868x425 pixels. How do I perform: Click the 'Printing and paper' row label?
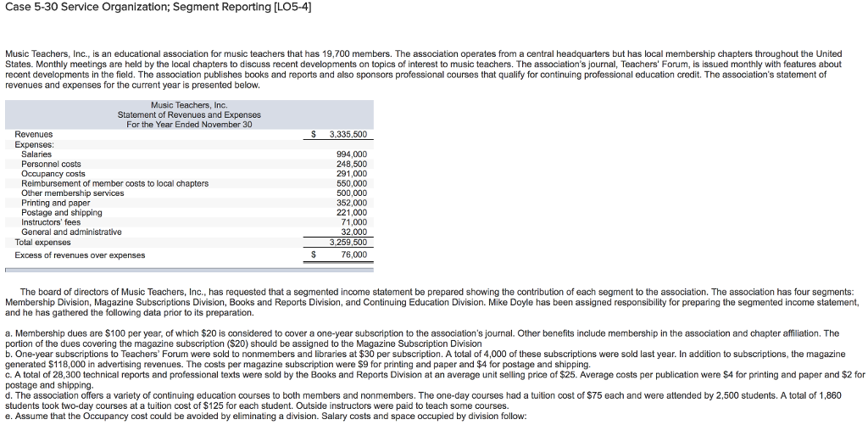point(55,203)
